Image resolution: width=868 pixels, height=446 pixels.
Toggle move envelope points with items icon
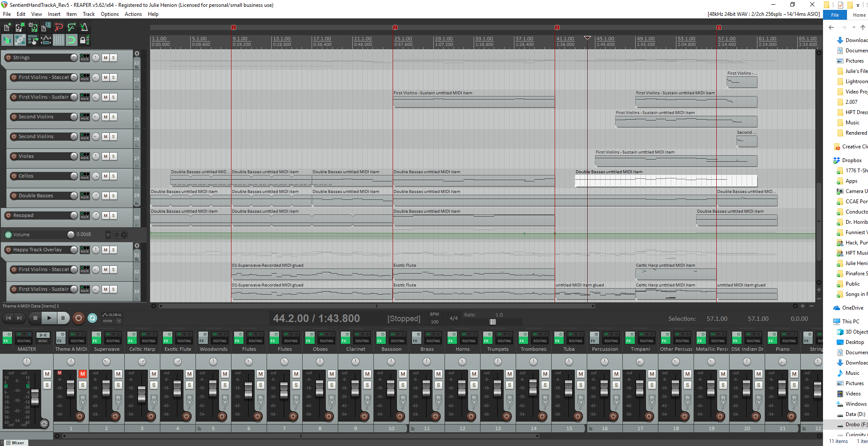pyautogui.click(x=46, y=40)
